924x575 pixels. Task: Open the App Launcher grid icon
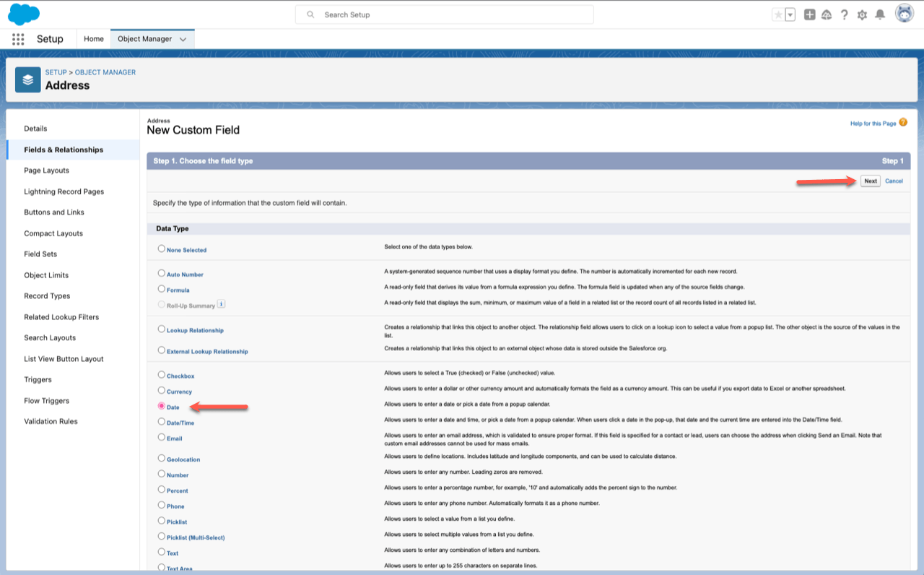coord(18,39)
